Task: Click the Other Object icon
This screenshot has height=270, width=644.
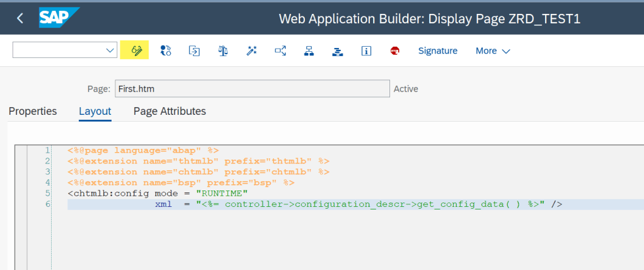Action: (x=194, y=50)
